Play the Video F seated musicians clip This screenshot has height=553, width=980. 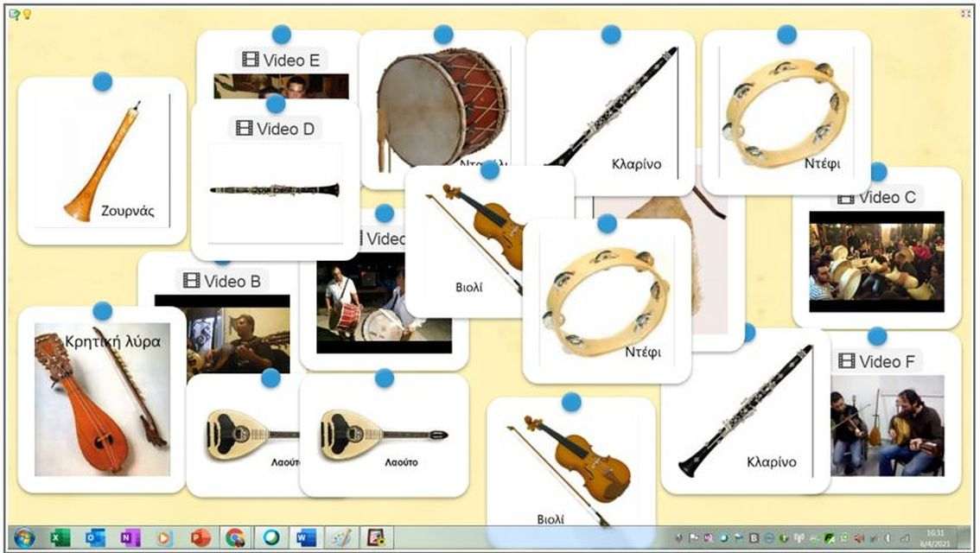[888, 425]
